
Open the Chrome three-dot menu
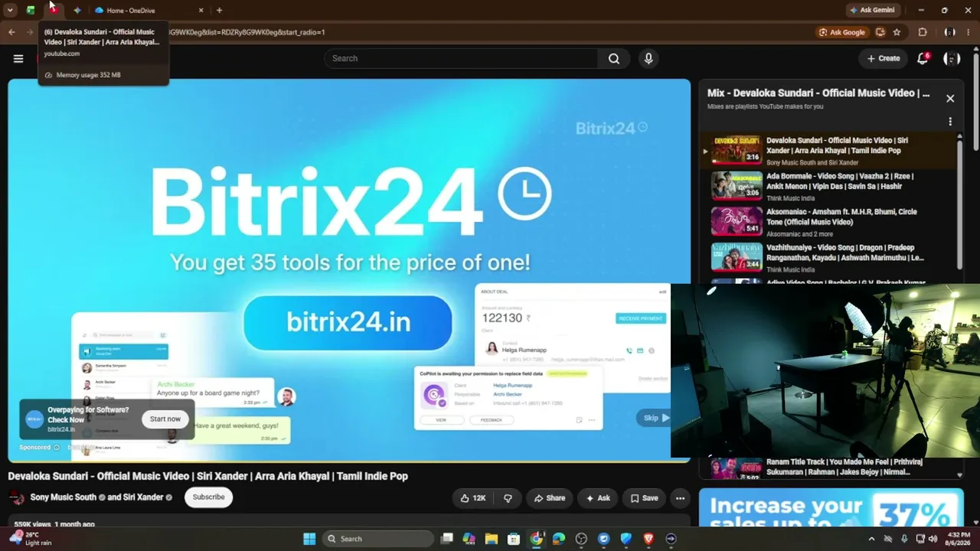pyautogui.click(x=969, y=32)
